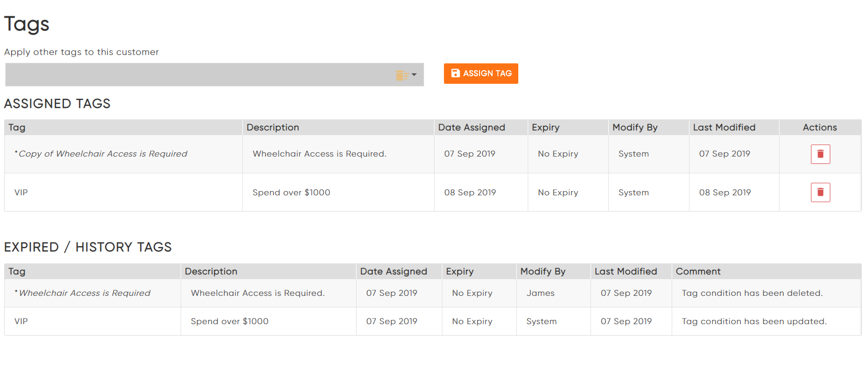This screenshot has height=365, width=868.
Task: Sort by the Last Modified column header
Action: click(724, 127)
